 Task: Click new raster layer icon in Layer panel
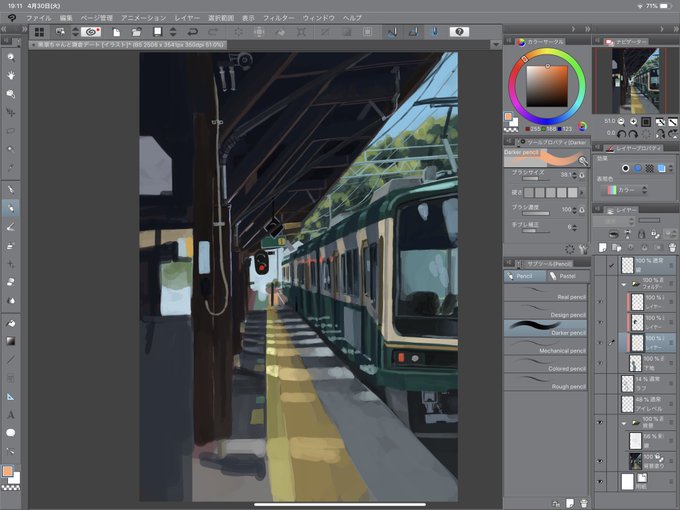[x=602, y=248]
